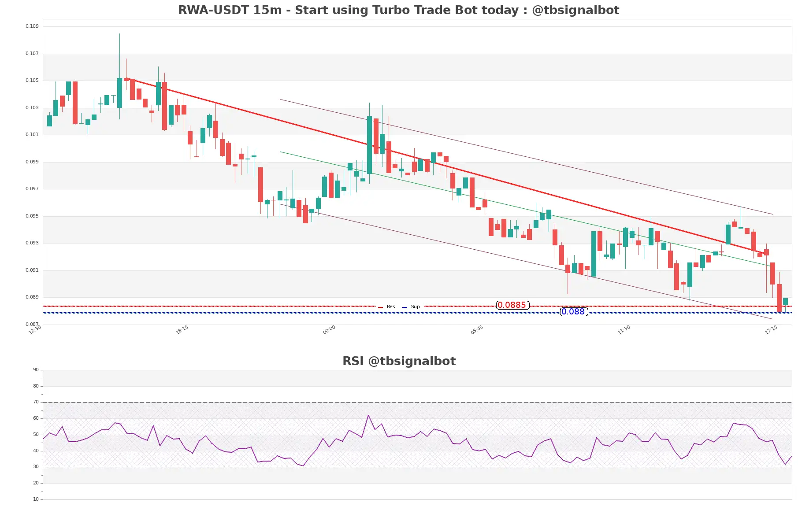The height and width of the screenshot is (532, 798).
Task: Click the RSI 40 axis label
Action: 36,451
